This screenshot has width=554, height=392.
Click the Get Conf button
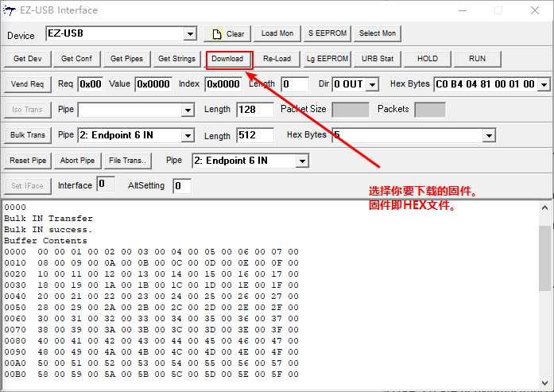point(76,59)
